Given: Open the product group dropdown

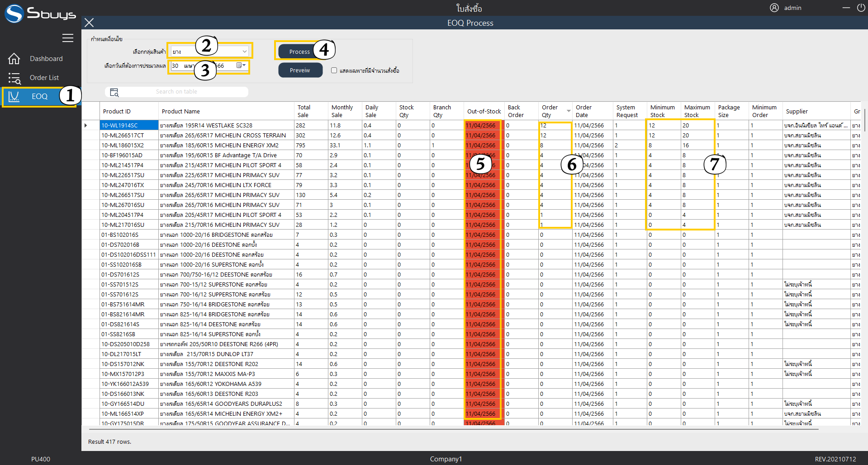Looking at the screenshot, I should (244, 52).
